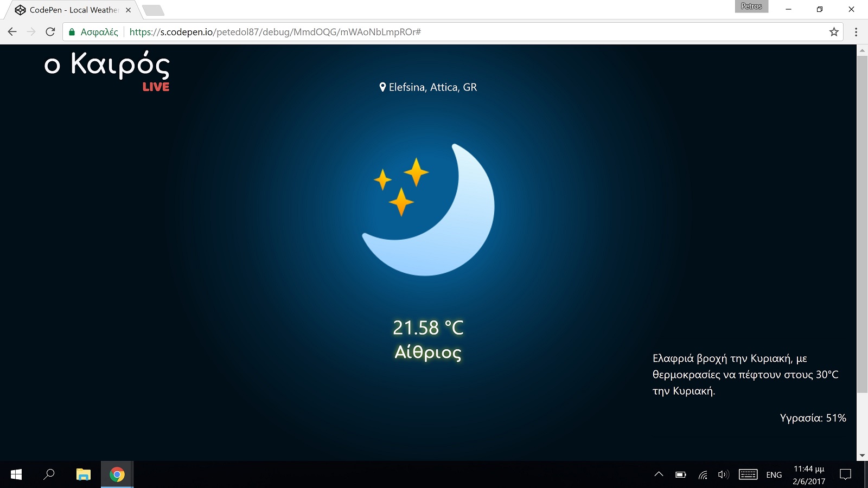
Task: Open the bookmark star icon
Action: (833, 31)
